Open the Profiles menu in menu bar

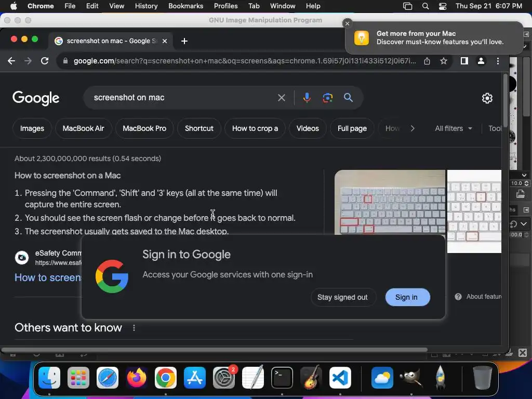[225, 6]
